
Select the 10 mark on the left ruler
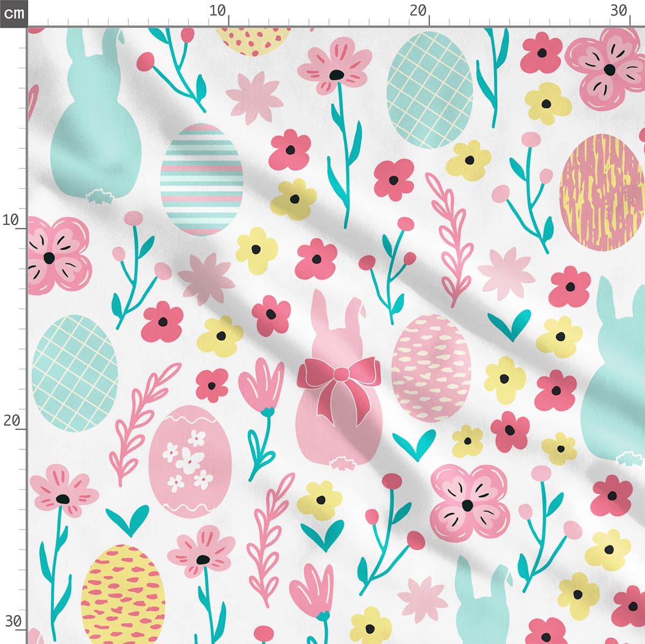11,220
